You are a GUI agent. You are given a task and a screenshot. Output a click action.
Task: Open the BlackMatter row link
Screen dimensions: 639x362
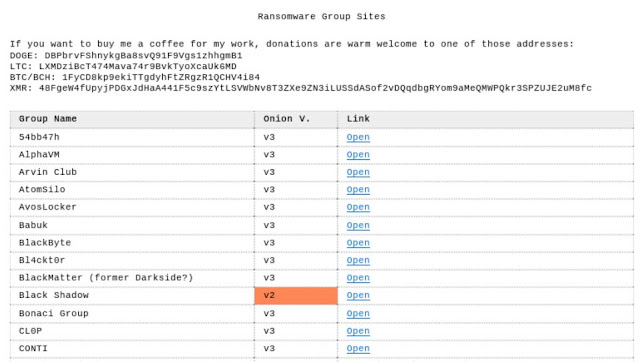tap(358, 278)
